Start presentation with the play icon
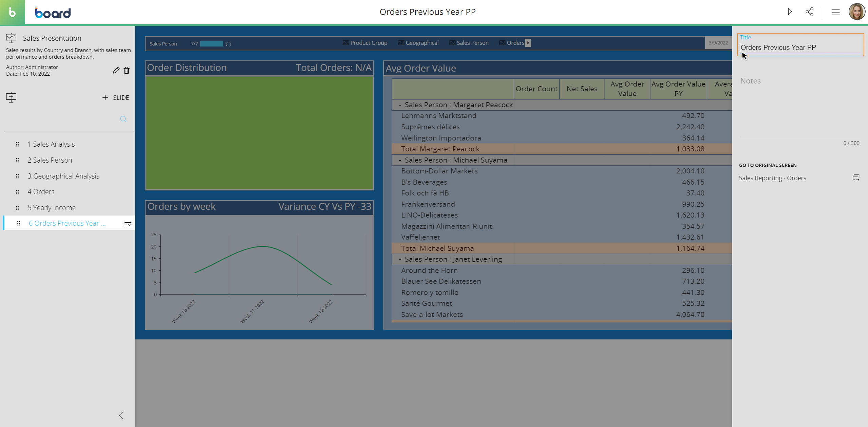The image size is (868, 427). [790, 12]
